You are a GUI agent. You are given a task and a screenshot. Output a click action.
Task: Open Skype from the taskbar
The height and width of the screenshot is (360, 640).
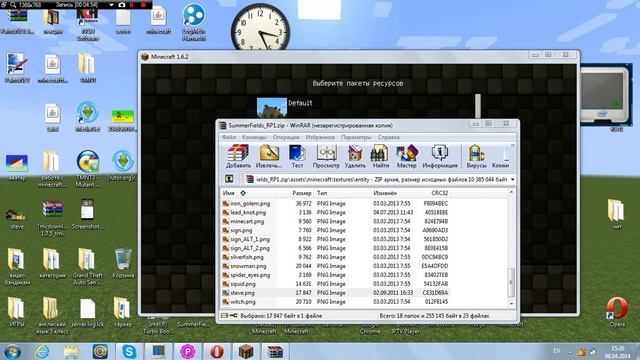(129, 351)
